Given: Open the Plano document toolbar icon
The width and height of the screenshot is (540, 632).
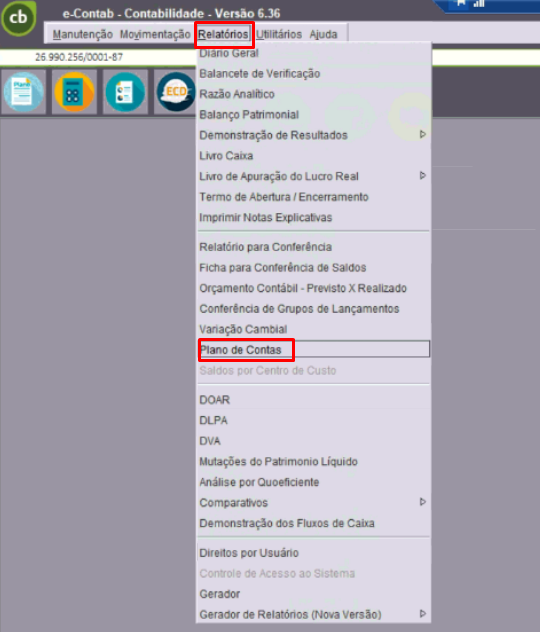Looking at the screenshot, I should tap(23, 92).
